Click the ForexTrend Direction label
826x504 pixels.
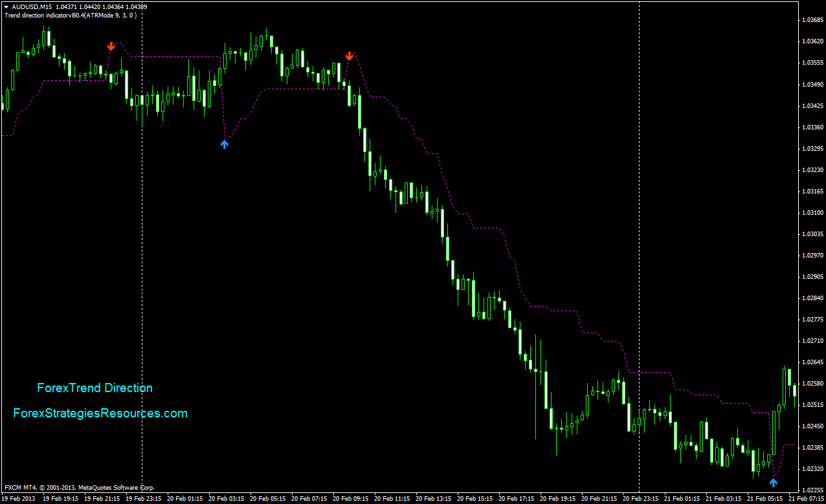tap(95, 388)
